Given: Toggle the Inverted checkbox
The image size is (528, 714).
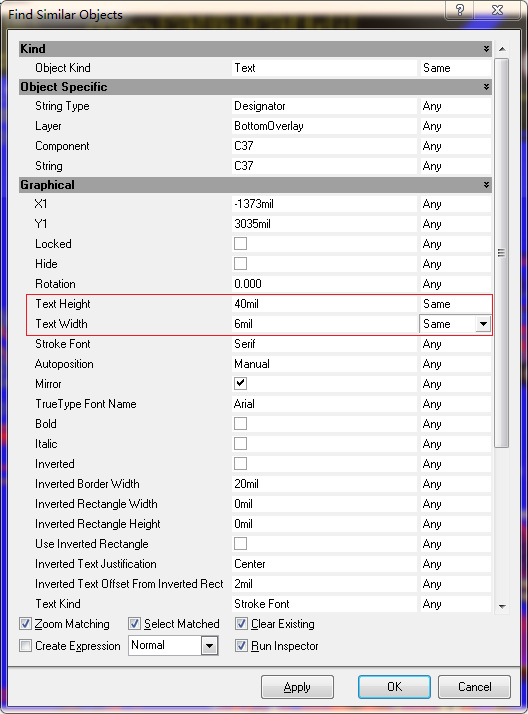Looking at the screenshot, I should (x=240, y=464).
